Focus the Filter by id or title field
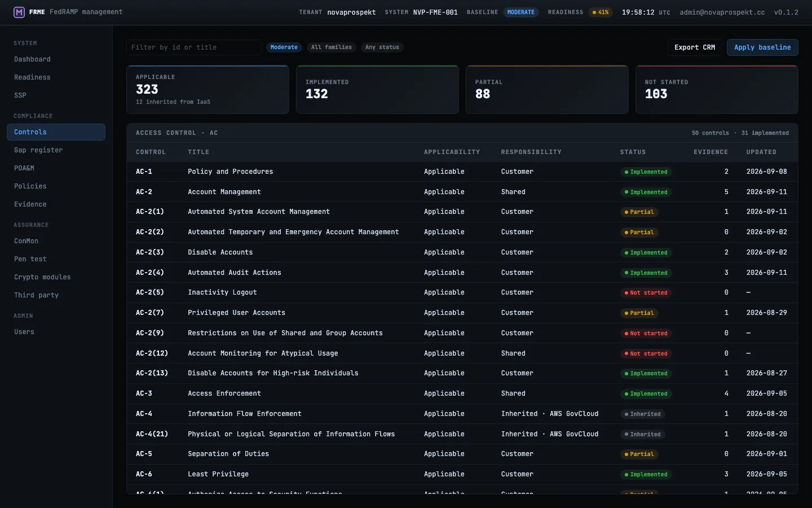The height and width of the screenshot is (508, 812). point(194,47)
